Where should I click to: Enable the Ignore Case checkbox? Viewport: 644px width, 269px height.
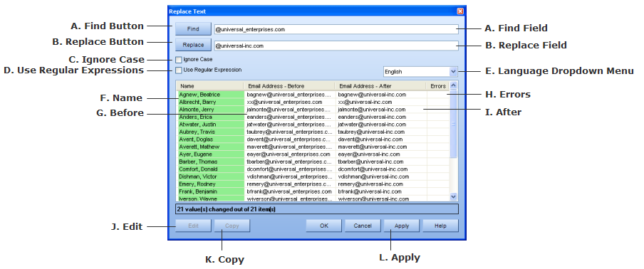(179, 60)
